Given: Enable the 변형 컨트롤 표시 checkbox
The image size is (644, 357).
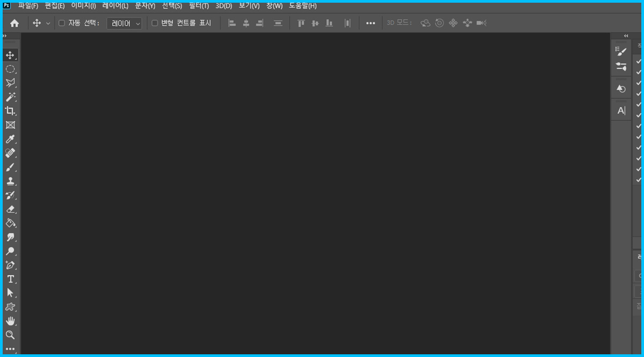Looking at the screenshot, I should coord(155,23).
